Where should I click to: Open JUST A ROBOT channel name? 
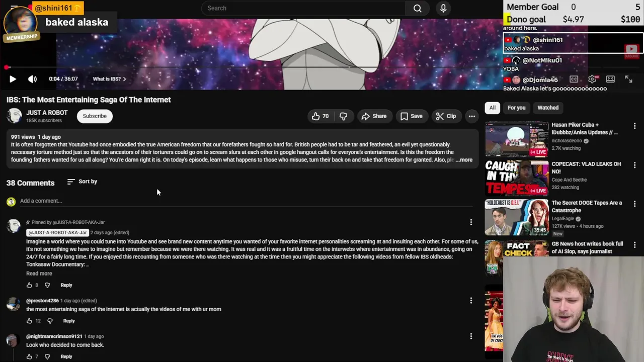click(x=47, y=113)
